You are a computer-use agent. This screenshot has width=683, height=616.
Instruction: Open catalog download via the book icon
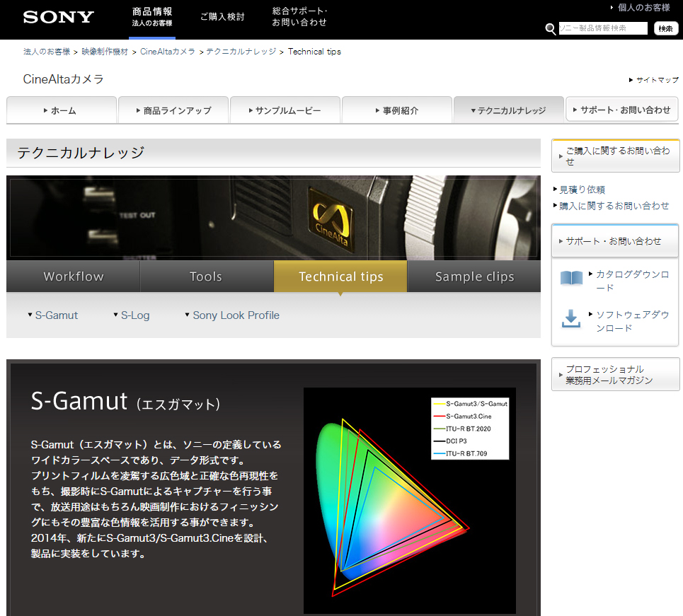click(x=571, y=278)
